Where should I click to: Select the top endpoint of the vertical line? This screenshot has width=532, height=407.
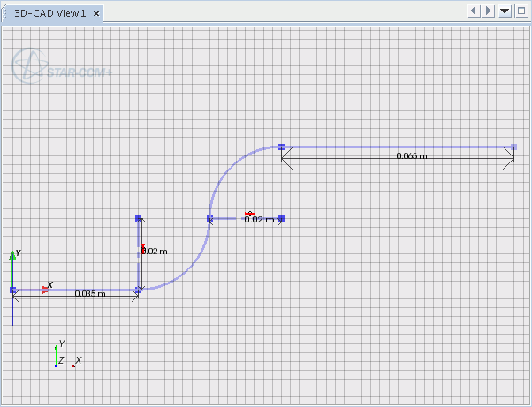click(139, 218)
